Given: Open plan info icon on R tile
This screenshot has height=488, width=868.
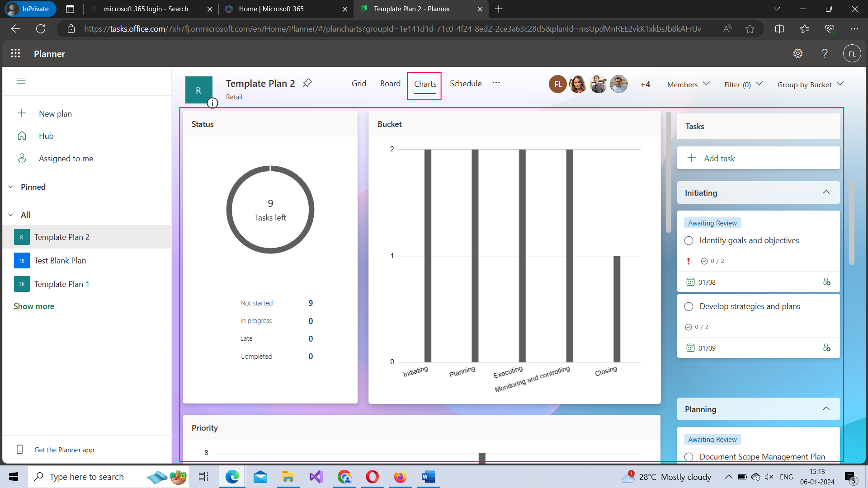Looking at the screenshot, I should [x=212, y=103].
